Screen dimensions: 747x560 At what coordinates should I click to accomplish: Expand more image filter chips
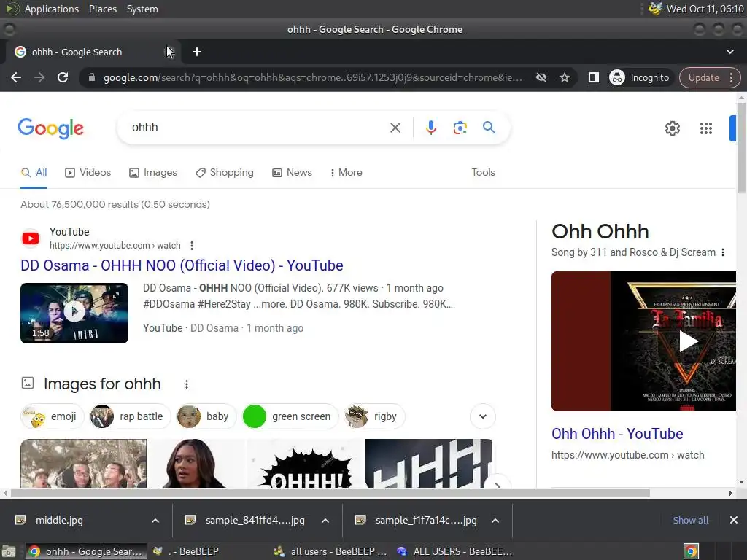(483, 416)
